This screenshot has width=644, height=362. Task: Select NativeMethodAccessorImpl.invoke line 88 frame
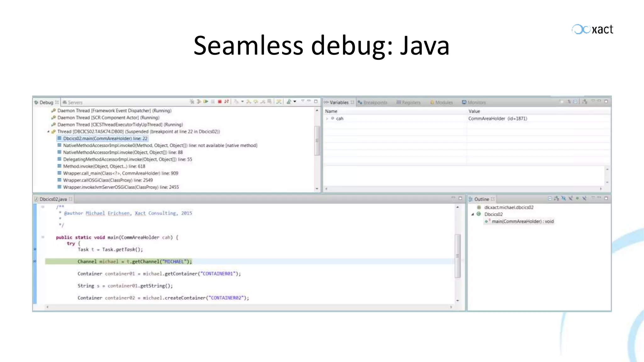pos(120,152)
